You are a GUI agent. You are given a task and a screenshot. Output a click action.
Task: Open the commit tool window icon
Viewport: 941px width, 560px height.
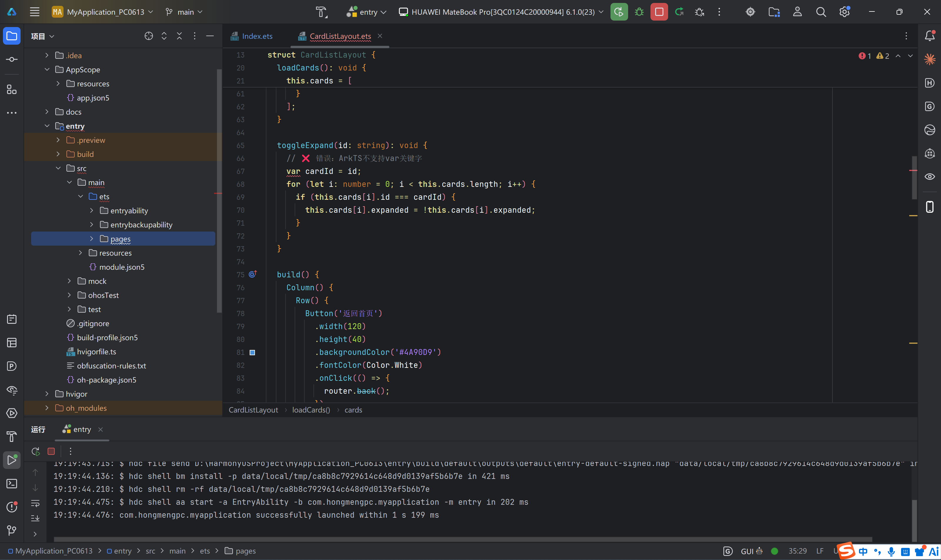pos(12,59)
